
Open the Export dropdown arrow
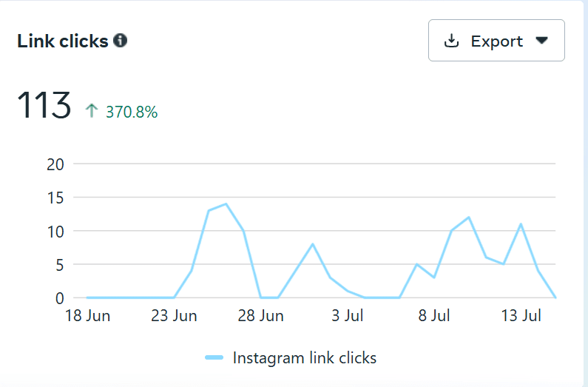542,41
